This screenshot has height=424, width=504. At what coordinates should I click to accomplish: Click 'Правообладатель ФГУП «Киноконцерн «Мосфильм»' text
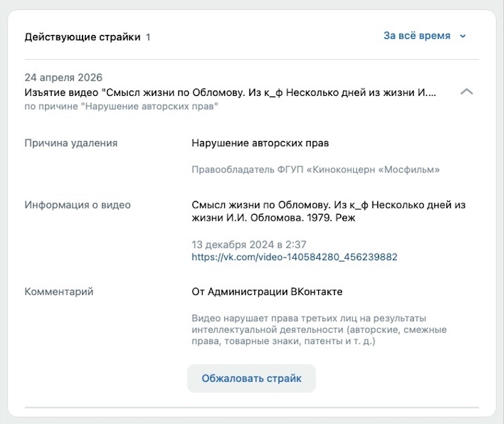[315, 169]
